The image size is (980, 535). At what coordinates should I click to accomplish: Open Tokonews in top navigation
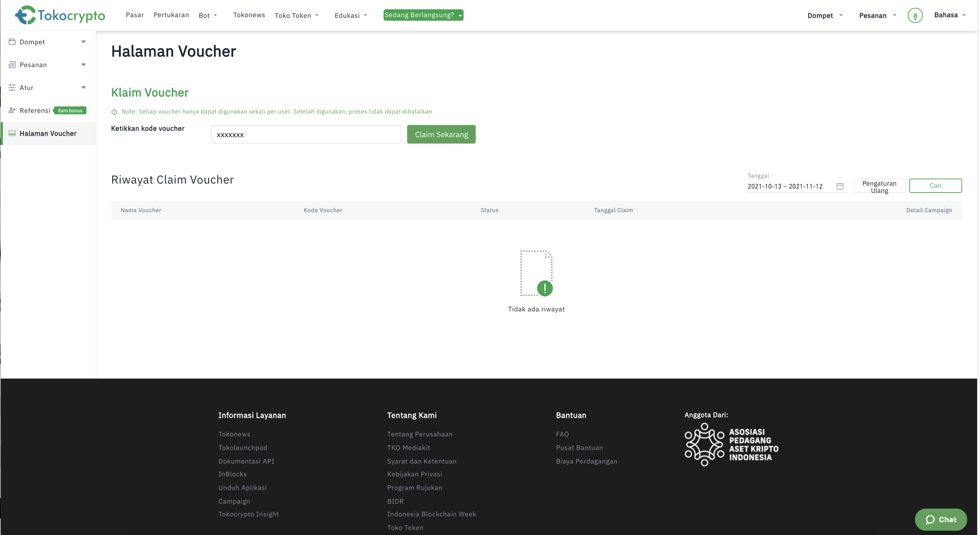[x=249, y=15]
